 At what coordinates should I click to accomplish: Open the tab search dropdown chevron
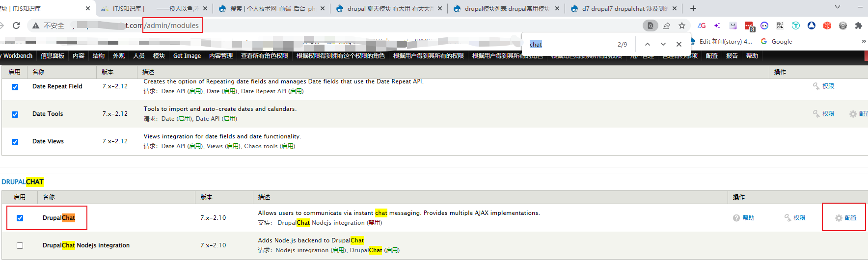click(x=838, y=7)
